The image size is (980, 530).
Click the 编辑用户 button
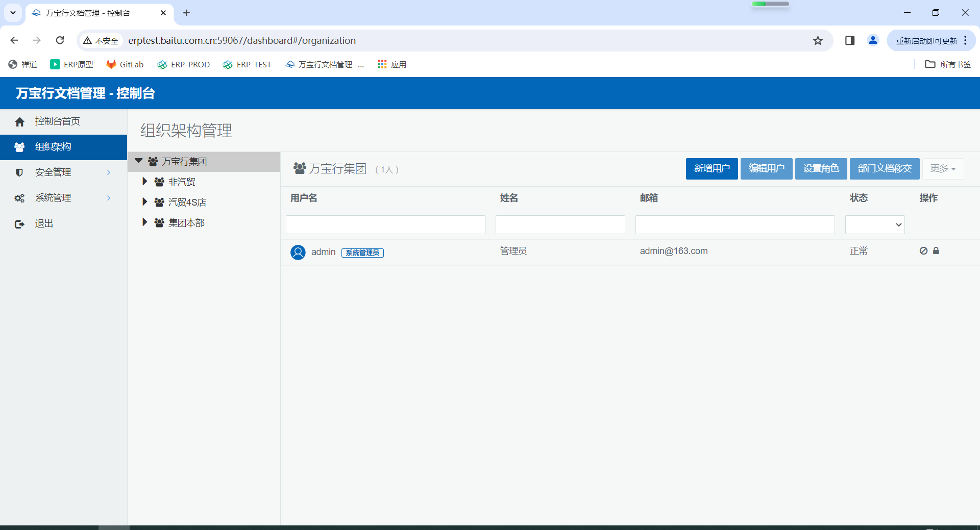pos(766,169)
